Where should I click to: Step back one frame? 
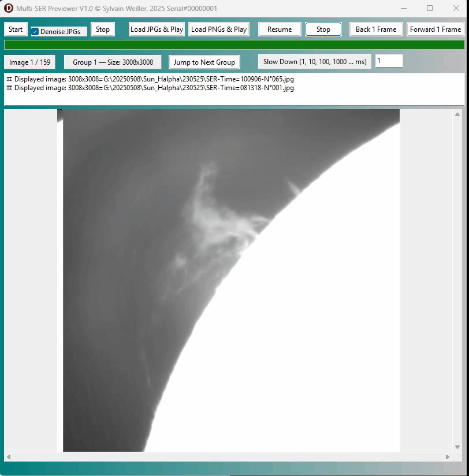pos(376,29)
